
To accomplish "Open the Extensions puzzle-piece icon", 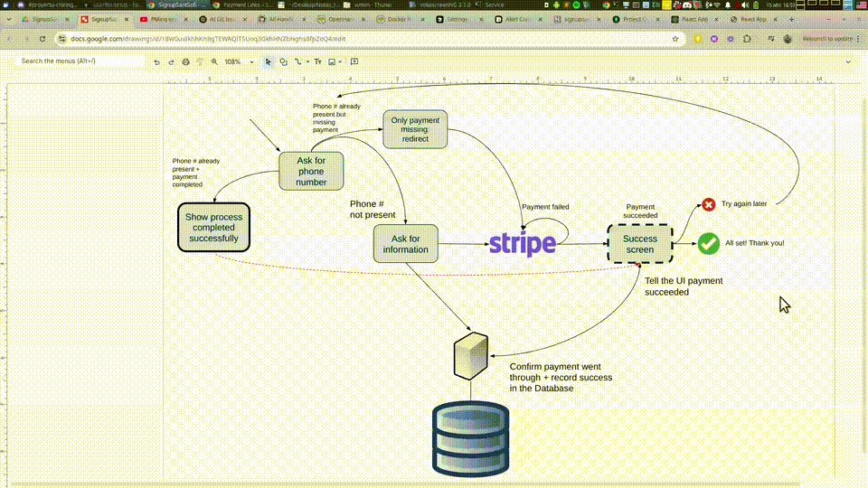I will click(x=748, y=39).
